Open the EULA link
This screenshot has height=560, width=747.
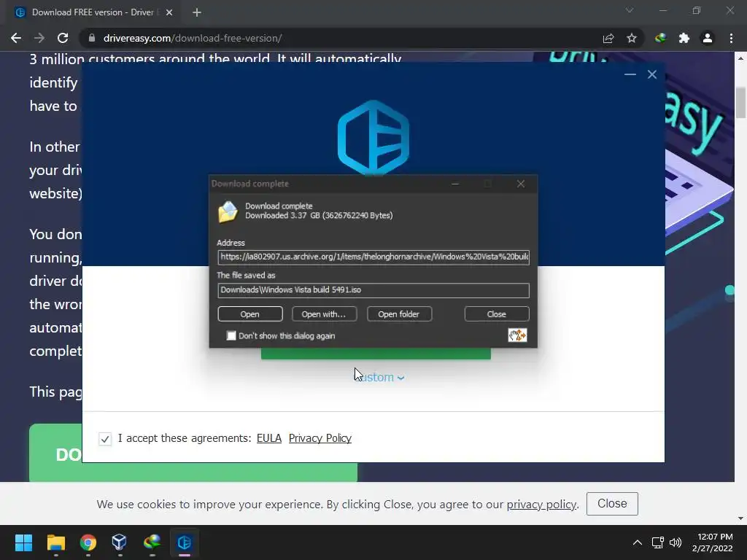(269, 438)
